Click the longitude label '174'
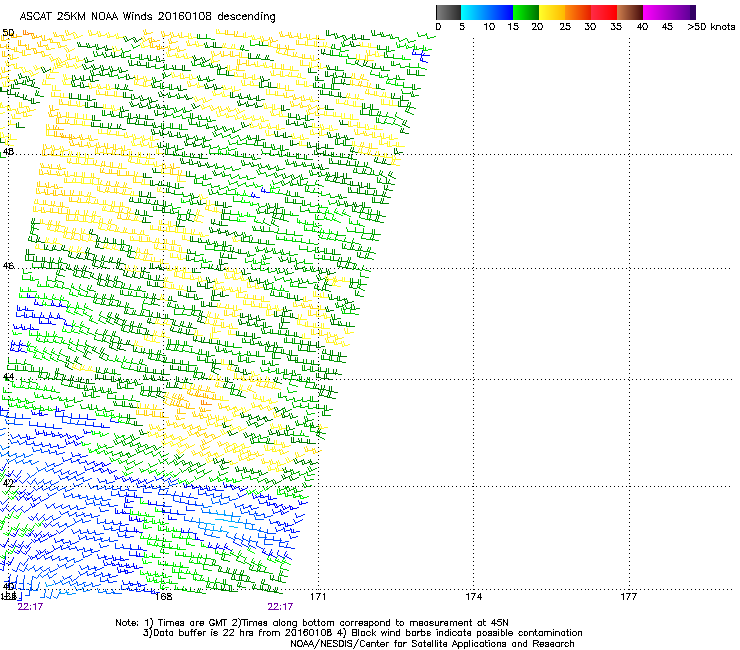 click(x=473, y=597)
